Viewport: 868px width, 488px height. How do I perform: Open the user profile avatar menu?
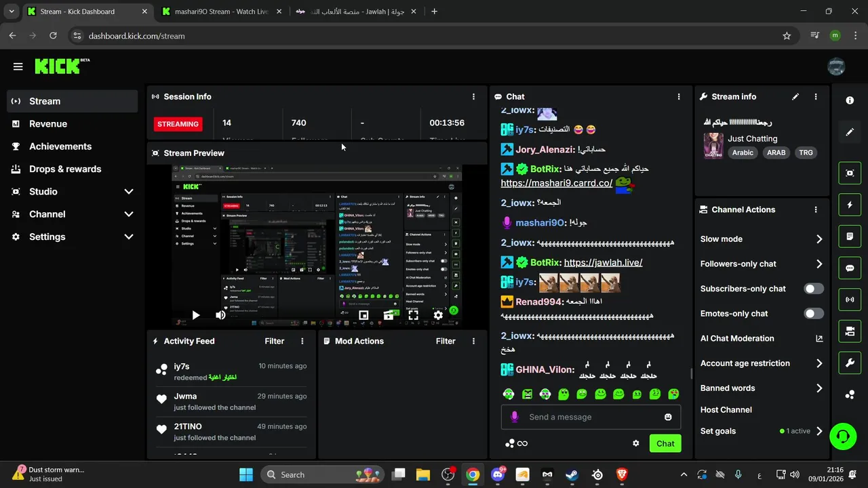pos(836,66)
